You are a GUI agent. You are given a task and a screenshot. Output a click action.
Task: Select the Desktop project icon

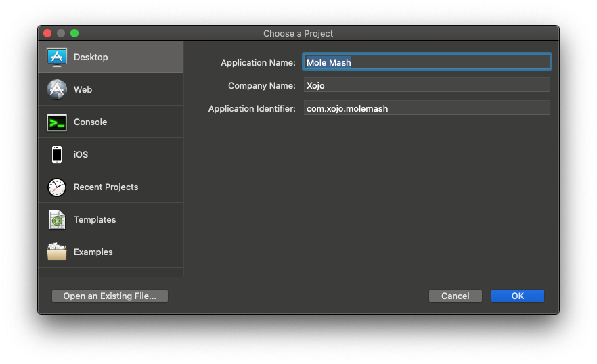57,57
